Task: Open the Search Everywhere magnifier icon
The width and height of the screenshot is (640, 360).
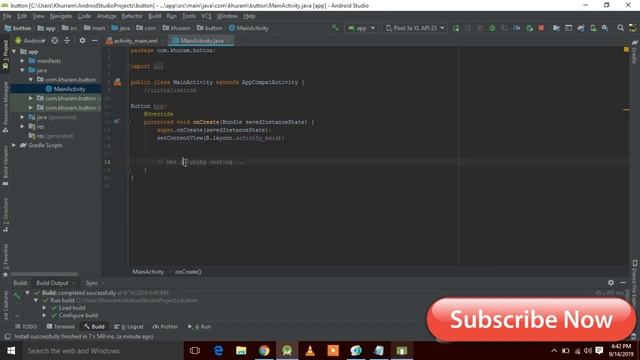Action: [x=620, y=28]
